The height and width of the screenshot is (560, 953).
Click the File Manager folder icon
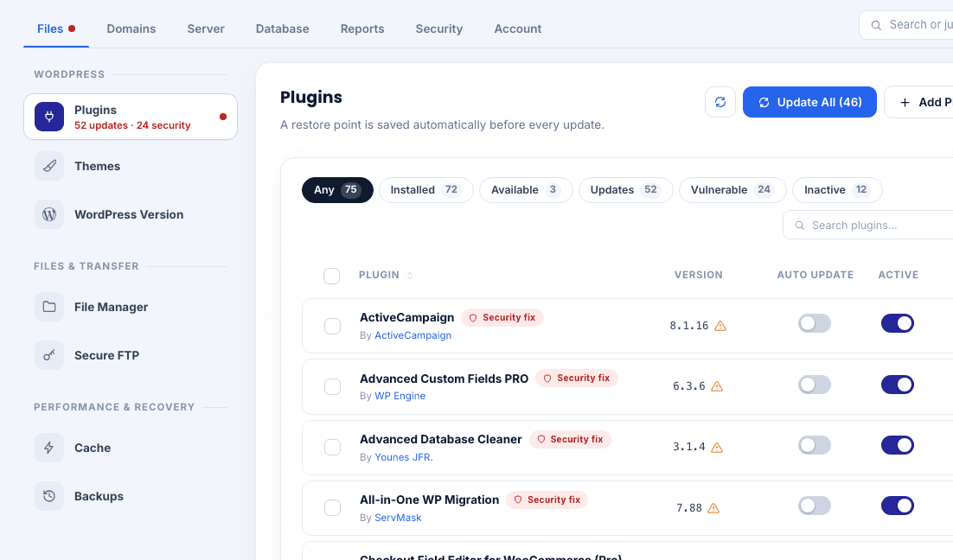point(49,307)
